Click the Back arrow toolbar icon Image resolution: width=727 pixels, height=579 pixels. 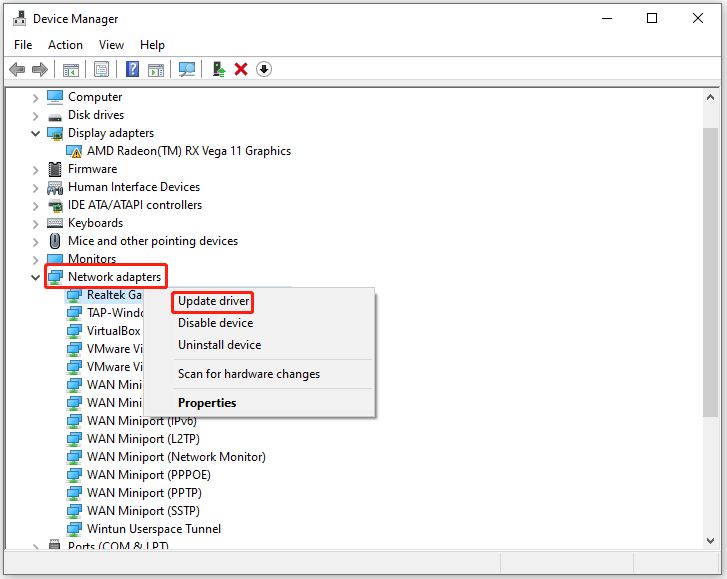17,69
